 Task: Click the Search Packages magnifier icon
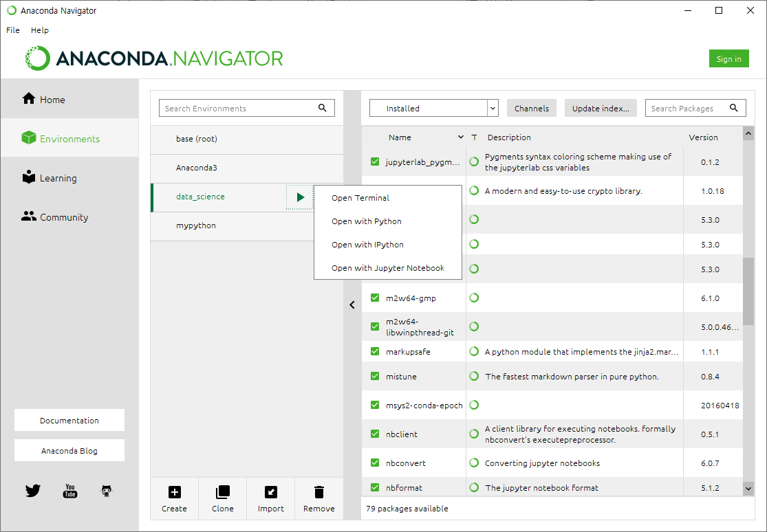[x=734, y=108]
